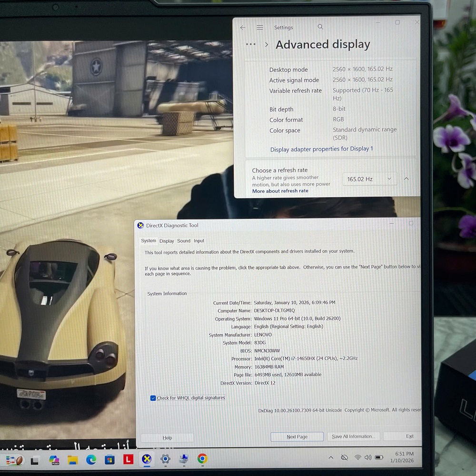Open the Microsoft 365 Copilot taskbar icon

[x=54, y=460]
